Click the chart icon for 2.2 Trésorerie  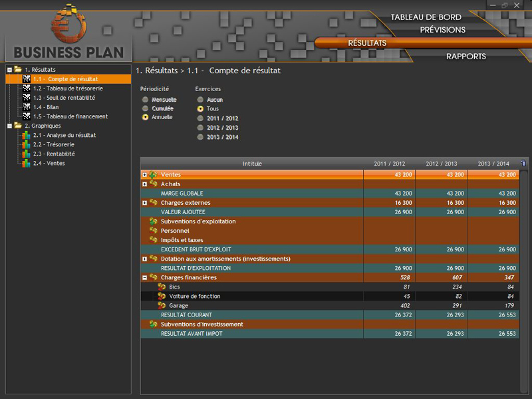click(x=26, y=144)
